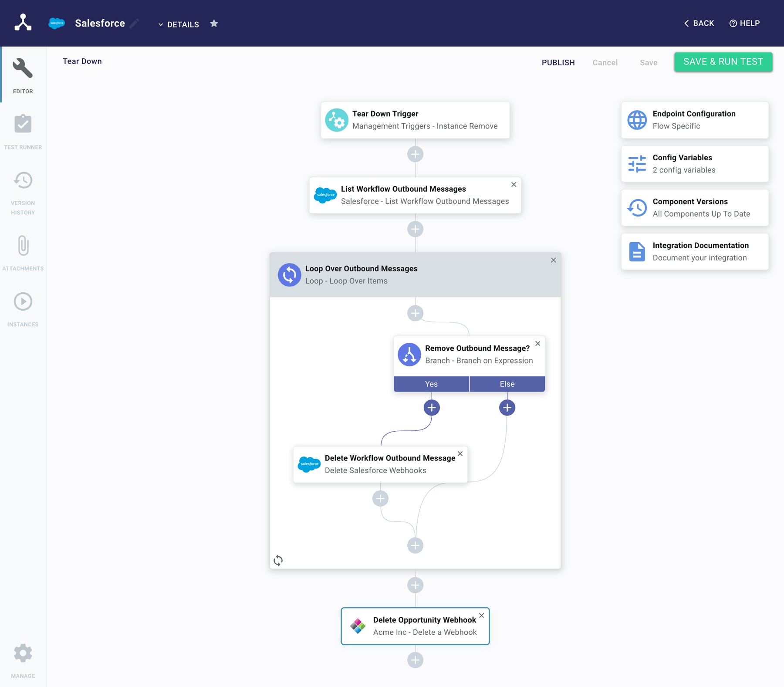The width and height of the screenshot is (784, 687).
Task: Add a step after the loop container
Action: 415,585
